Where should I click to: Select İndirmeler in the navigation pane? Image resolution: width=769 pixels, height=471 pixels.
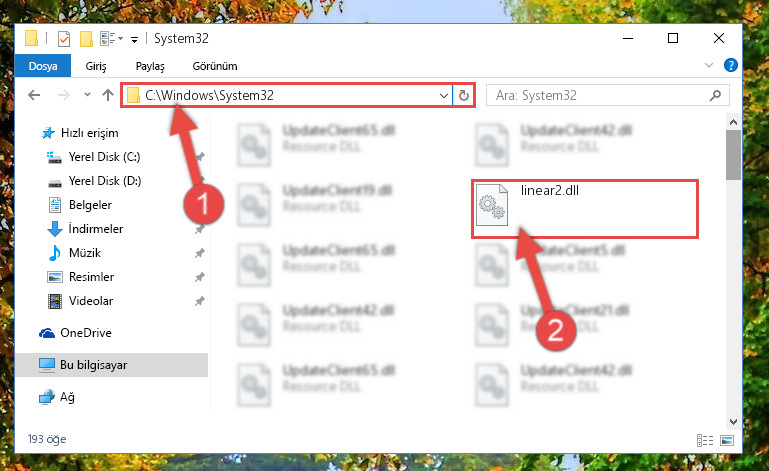click(x=96, y=229)
